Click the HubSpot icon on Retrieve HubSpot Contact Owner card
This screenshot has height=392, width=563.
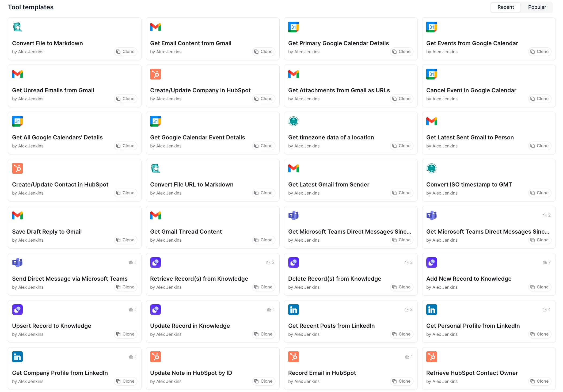coord(432,357)
